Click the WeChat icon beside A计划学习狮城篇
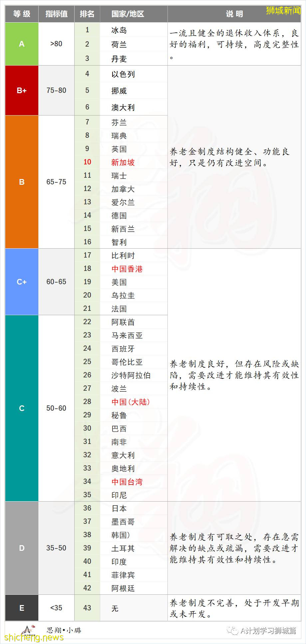 click(x=232, y=630)
